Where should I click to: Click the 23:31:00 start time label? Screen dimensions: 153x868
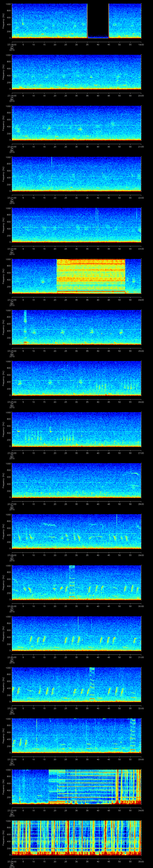[12, 708]
